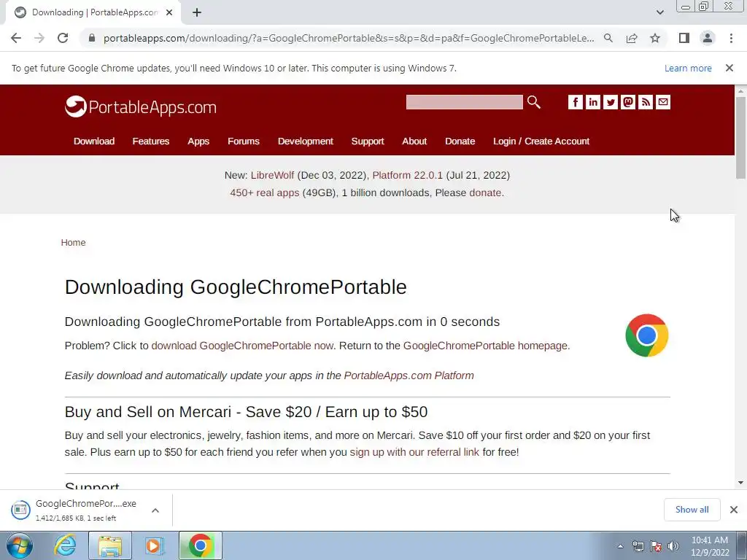This screenshot has width=747, height=560.
Task: Click the page vertical scrollbar thumb
Action: (740, 137)
